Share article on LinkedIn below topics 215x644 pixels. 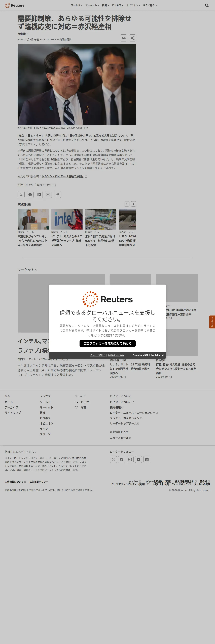[x=39, y=194]
